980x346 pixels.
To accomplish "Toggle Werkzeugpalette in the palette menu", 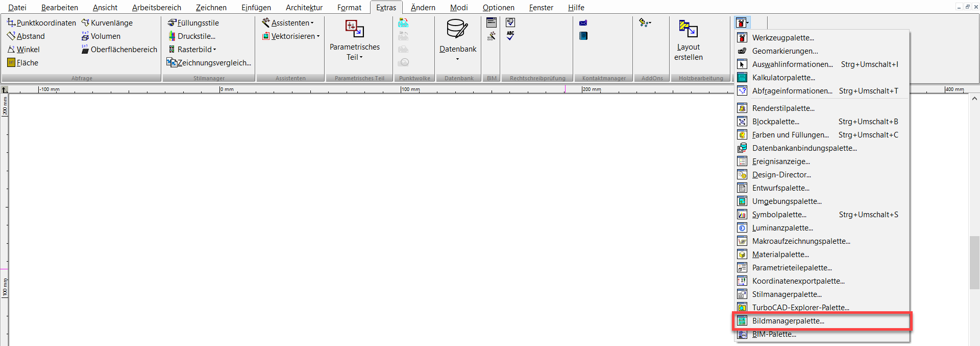I will pos(782,38).
